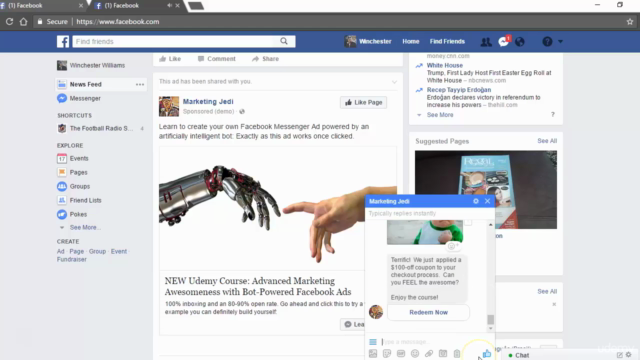Expand the shared ad options chevron
Viewport: 640px width, 360px height.
click(394, 82)
